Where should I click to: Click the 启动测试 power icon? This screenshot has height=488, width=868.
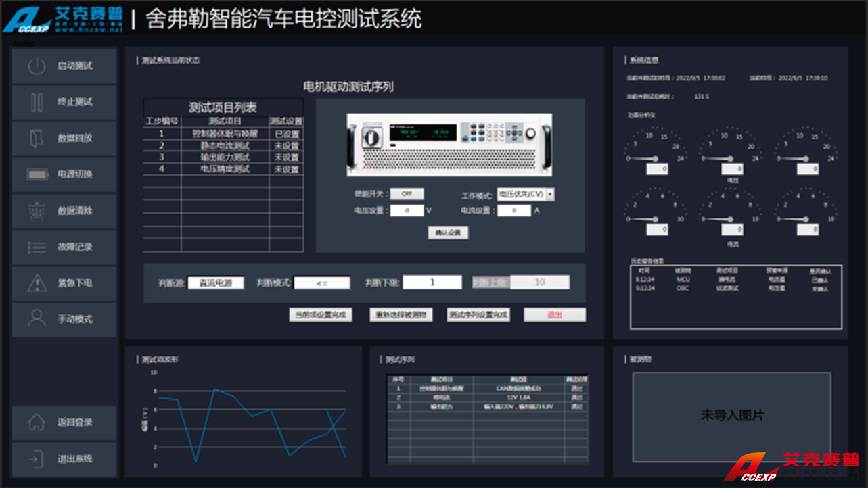pos(37,66)
